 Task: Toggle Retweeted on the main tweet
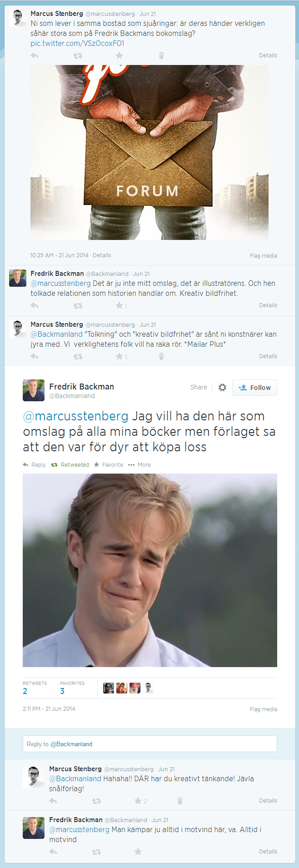[x=70, y=464]
